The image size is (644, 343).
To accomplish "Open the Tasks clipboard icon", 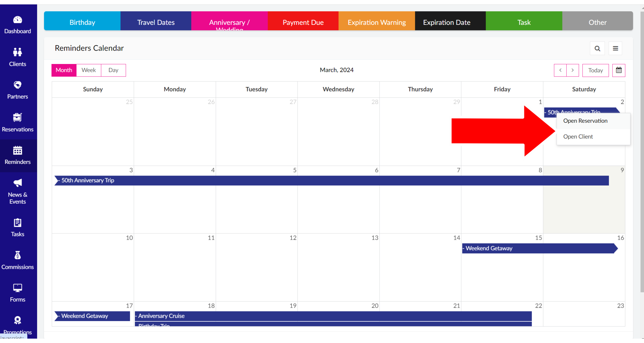I will [18, 223].
